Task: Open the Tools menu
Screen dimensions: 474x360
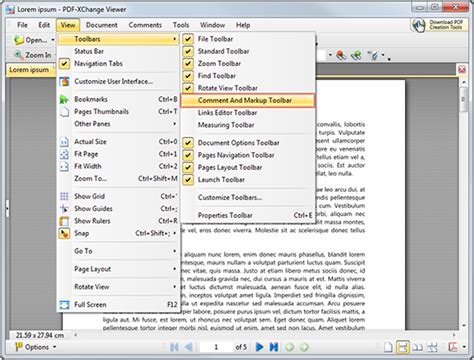Action: [x=181, y=25]
